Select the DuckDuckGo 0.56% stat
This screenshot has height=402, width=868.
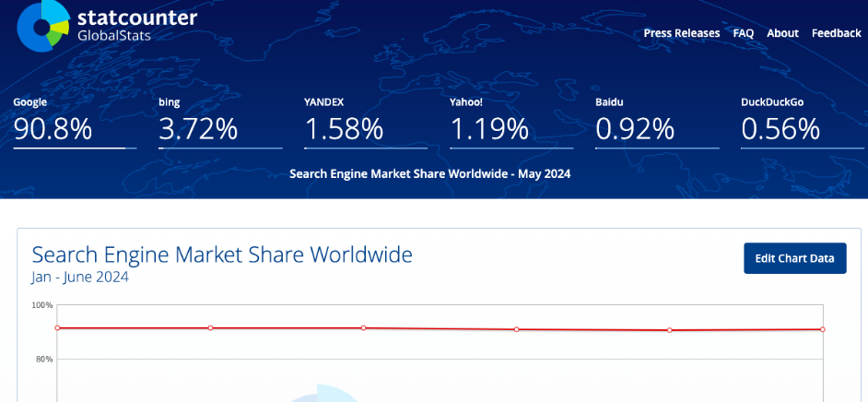tap(780, 129)
